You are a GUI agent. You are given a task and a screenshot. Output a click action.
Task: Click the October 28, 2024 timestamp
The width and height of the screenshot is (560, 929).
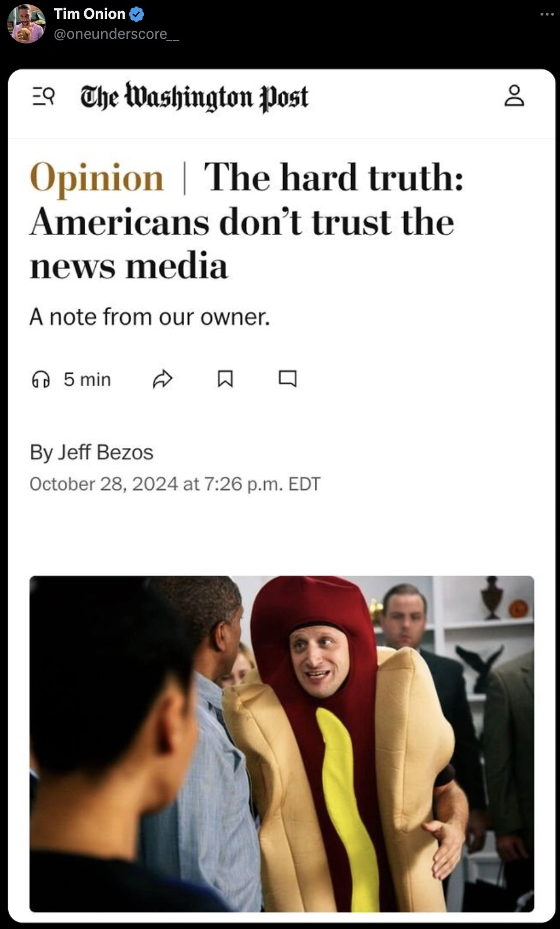click(x=175, y=484)
